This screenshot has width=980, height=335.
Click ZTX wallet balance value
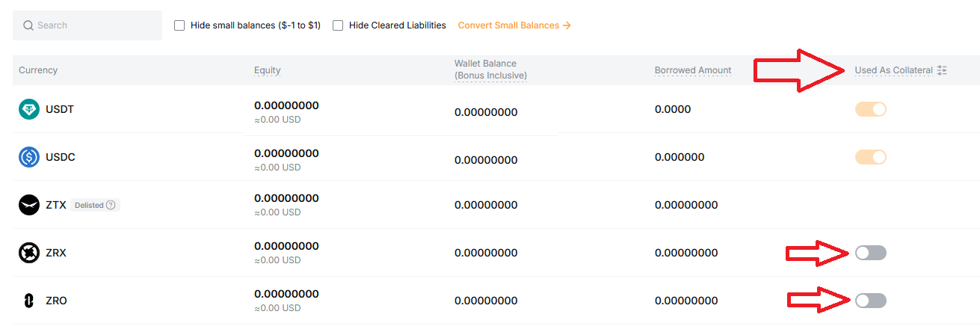pos(486,205)
